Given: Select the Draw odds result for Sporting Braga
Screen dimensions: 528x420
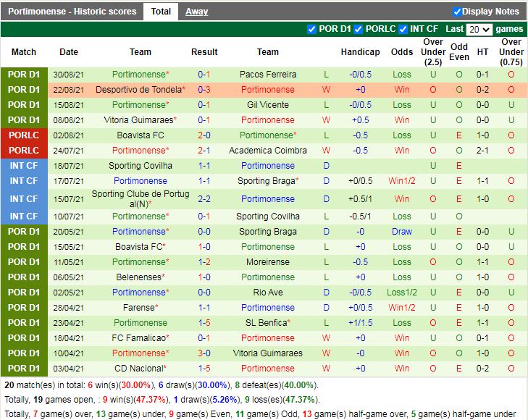Looking at the screenshot, I should [x=402, y=231].
